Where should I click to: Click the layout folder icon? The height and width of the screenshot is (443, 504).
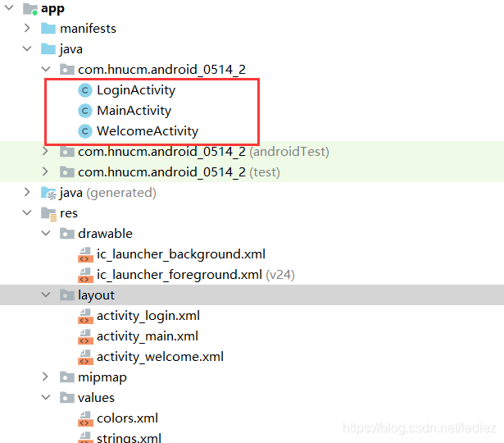pyautogui.click(x=67, y=295)
